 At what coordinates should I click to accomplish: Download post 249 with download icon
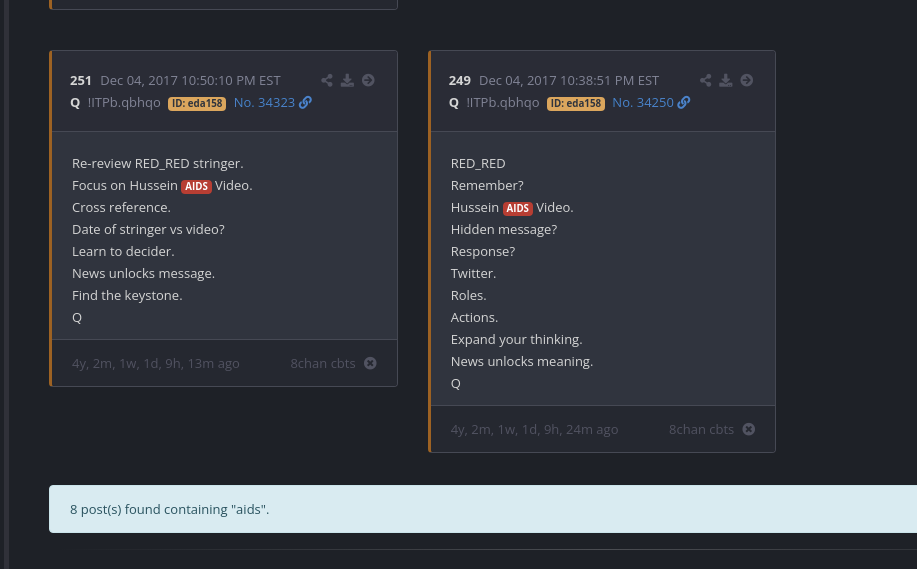726,80
